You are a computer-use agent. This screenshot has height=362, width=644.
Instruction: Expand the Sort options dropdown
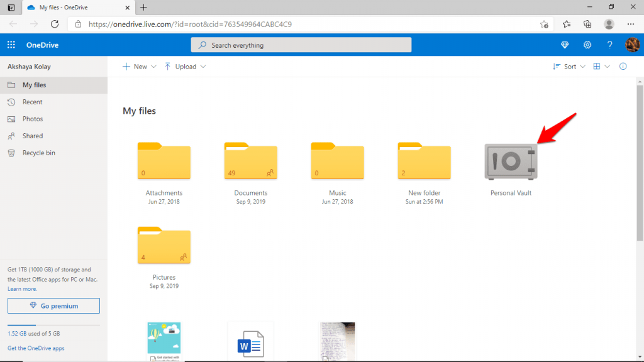coord(584,66)
